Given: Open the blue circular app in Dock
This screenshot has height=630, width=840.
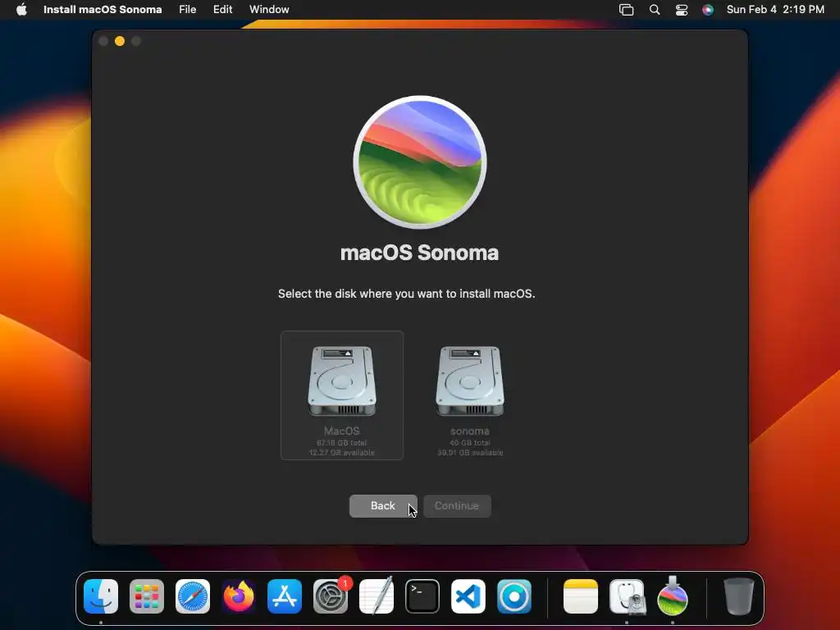Looking at the screenshot, I should (x=514, y=596).
